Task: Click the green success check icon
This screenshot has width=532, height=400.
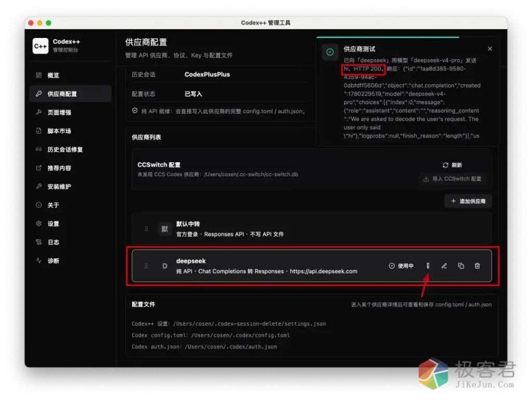Action: point(330,52)
